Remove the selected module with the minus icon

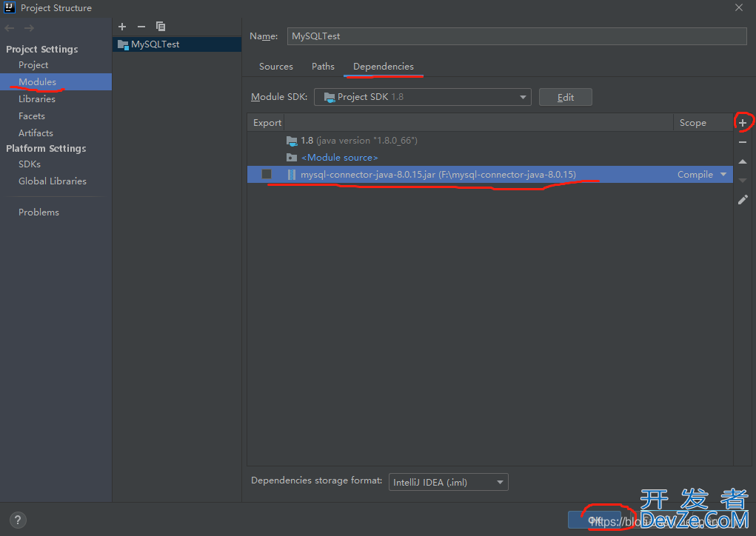pos(141,27)
